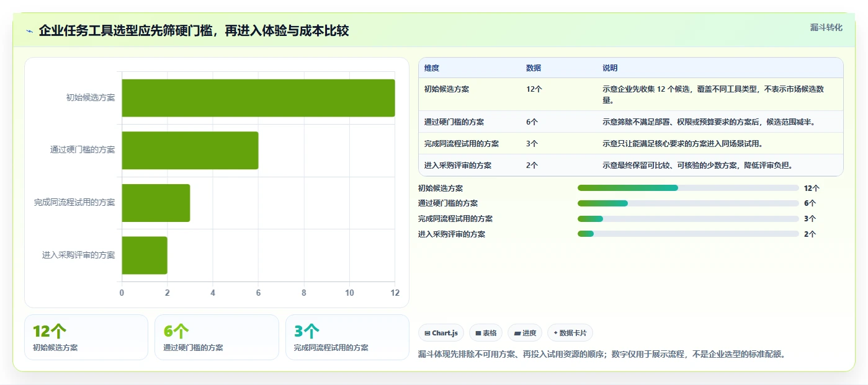
Task: Click the chart y-axis label 进入采购评审的方案
Action: click(x=79, y=255)
